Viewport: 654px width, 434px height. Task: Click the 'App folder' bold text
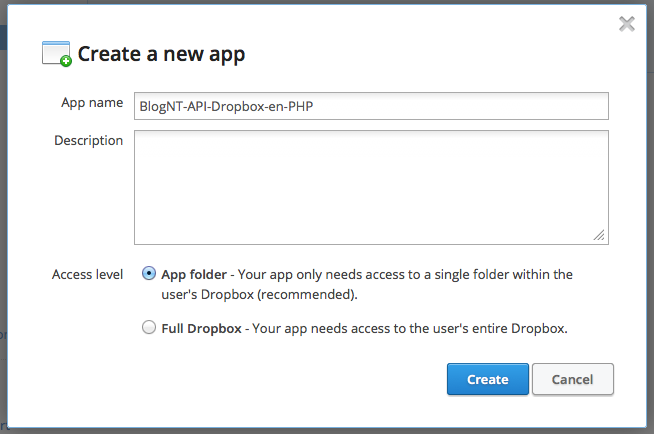(x=194, y=275)
